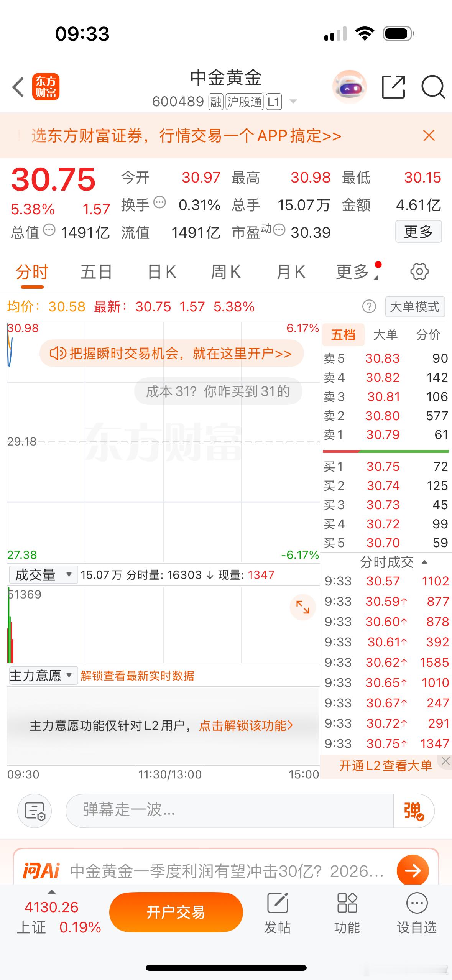Expand stock code dropdown triangle

293,102
